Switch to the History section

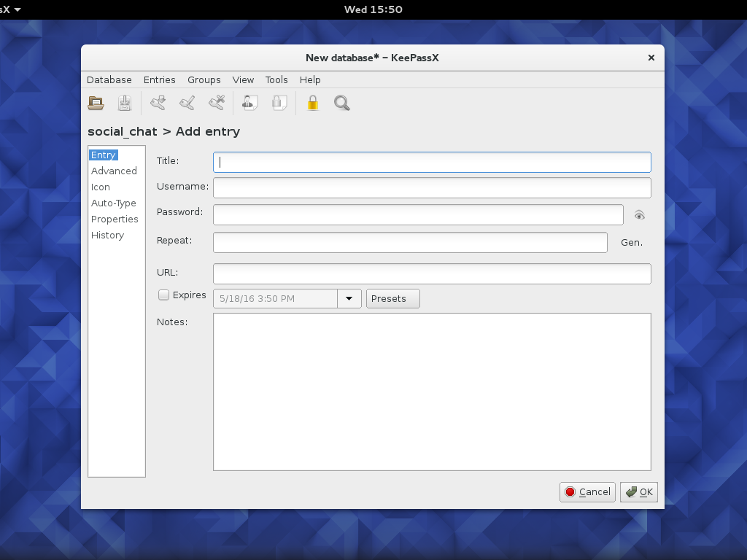[x=107, y=236]
